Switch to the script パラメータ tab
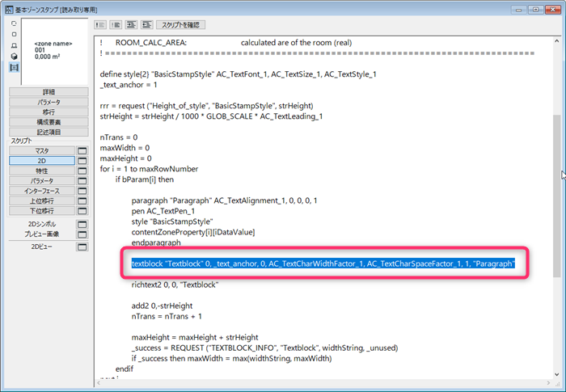 point(42,180)
